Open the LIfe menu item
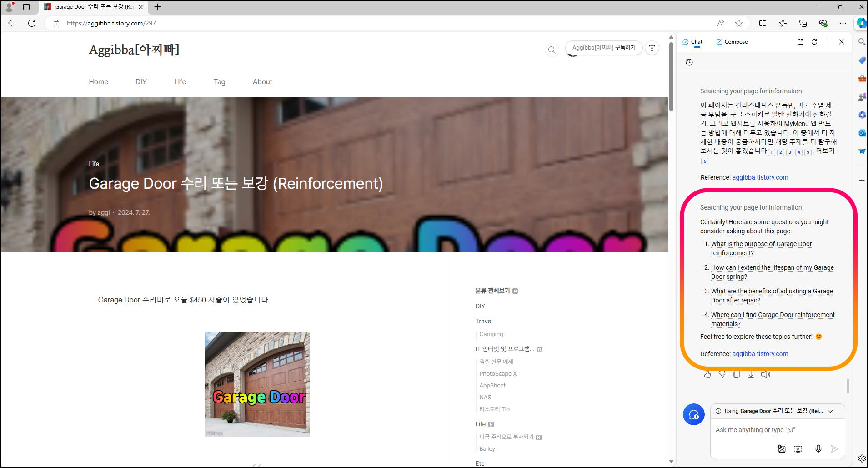The width and height of the screenshot is (868, 468). [x=180, y=82]
